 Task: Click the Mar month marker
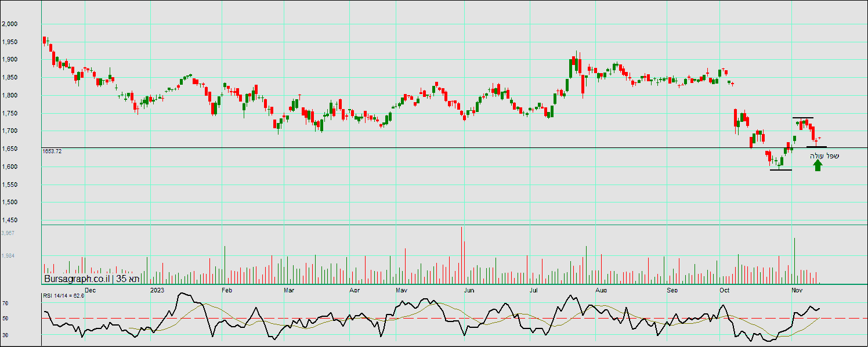pos(288,289)
